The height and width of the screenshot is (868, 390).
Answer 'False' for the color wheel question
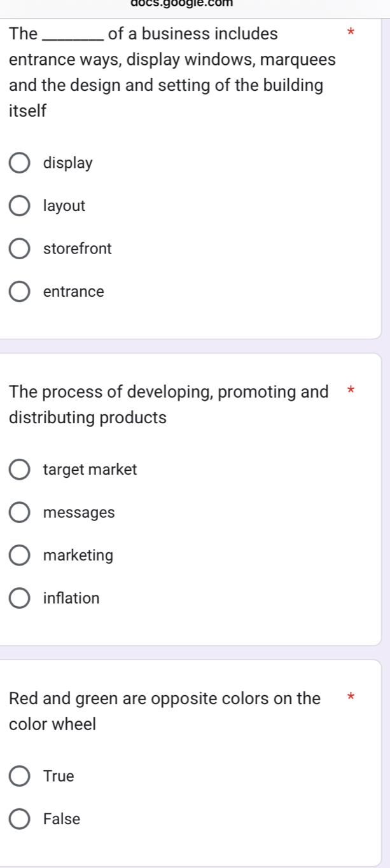pos(20,819)
